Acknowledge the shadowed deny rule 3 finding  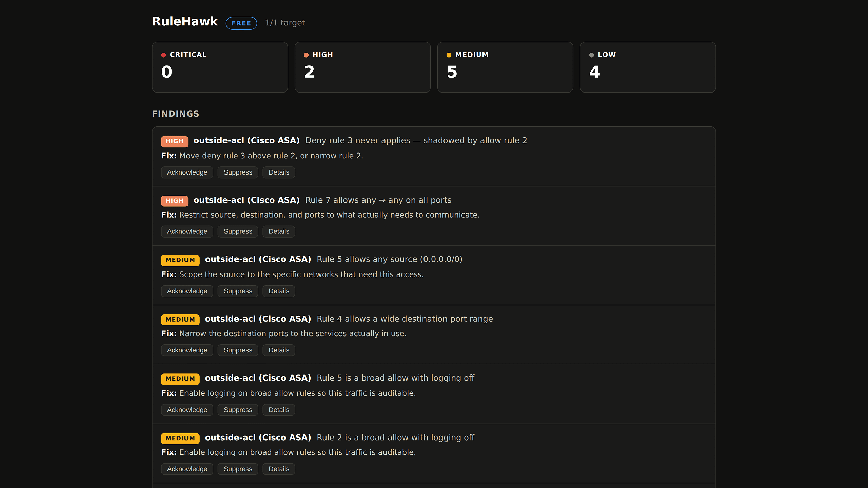pos(187,172)
